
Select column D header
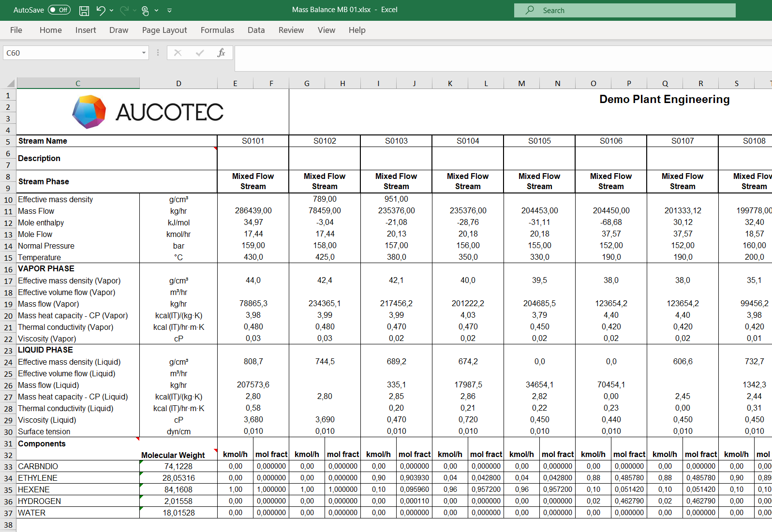(x=178, y=83)
